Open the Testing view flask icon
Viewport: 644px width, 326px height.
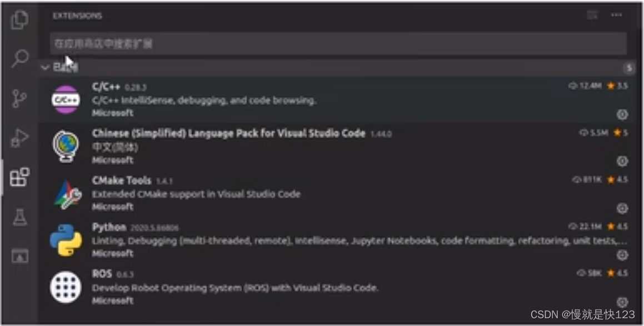click(x=19, y=217)
